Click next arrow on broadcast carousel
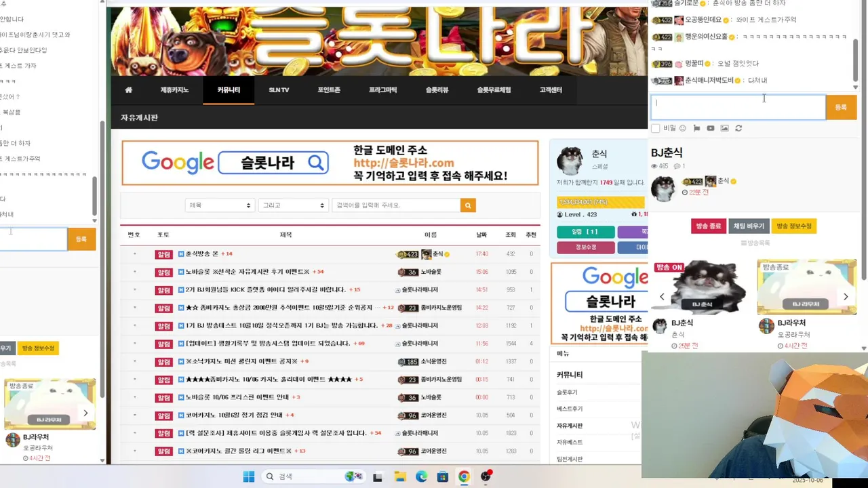868x488 pixels. tap(846, 296)
